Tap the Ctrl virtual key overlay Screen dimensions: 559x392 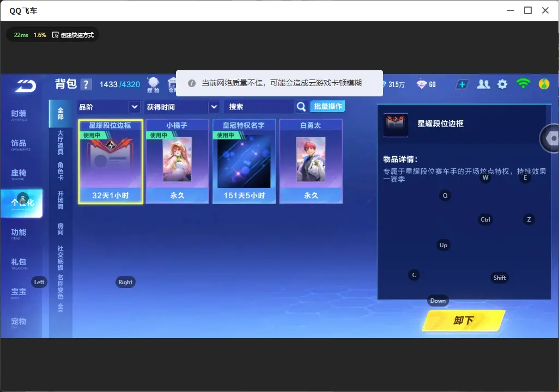coord(485,219)
